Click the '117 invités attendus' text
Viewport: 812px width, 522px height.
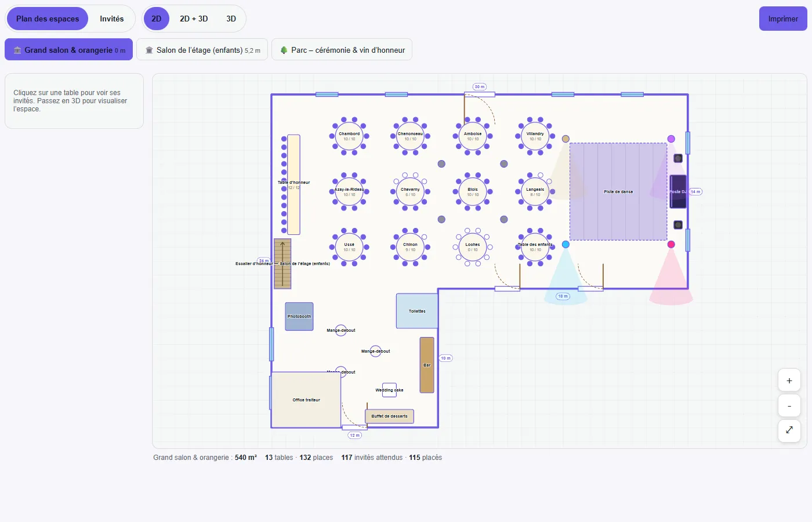tap(372, 458)
